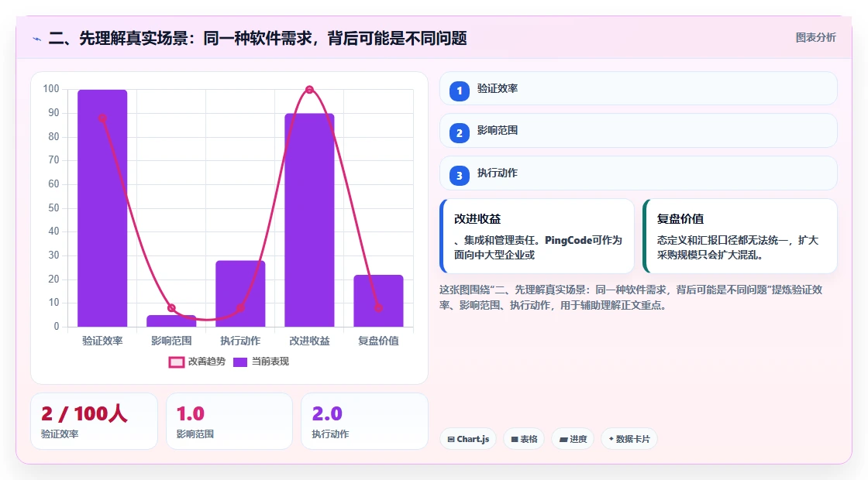Select the 数据卡片 tag
Screen dimensions: 868x480
[629, 439]
